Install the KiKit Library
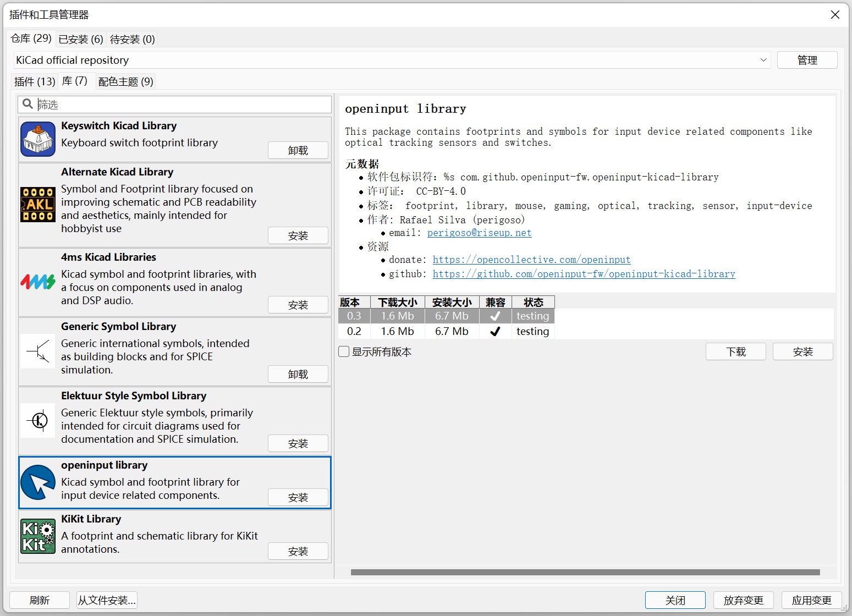 (298, 551)
